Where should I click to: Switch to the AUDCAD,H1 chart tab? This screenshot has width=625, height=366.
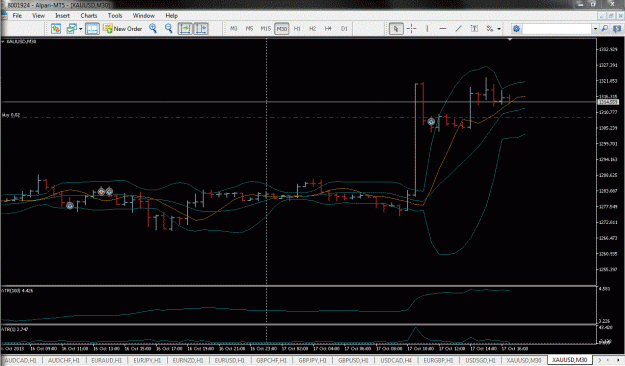click(x=21, y=360)
